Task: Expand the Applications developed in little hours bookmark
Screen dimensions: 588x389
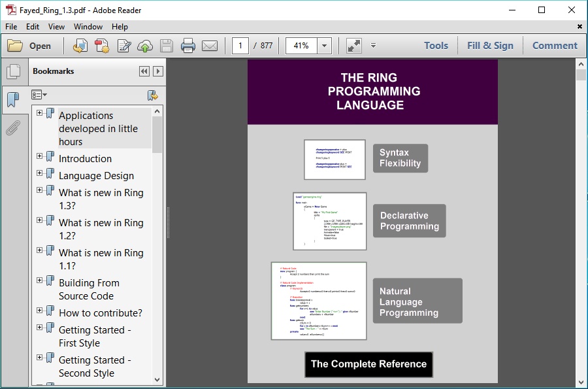Action: pyautogui.click(x=39, y=113)
